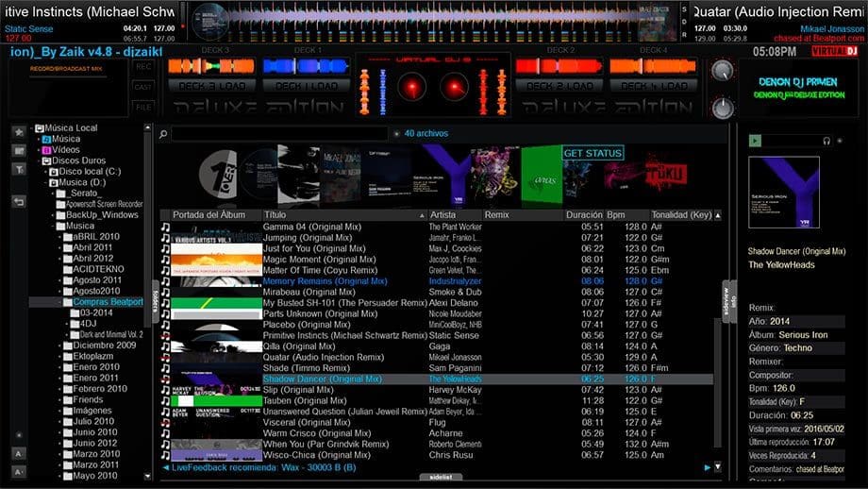
Task: Expand the _Serato_ folder
Action: point(53,194)
